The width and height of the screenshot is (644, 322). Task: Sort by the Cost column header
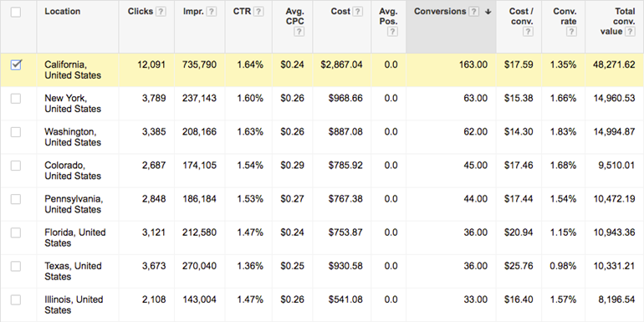[340, 12]
